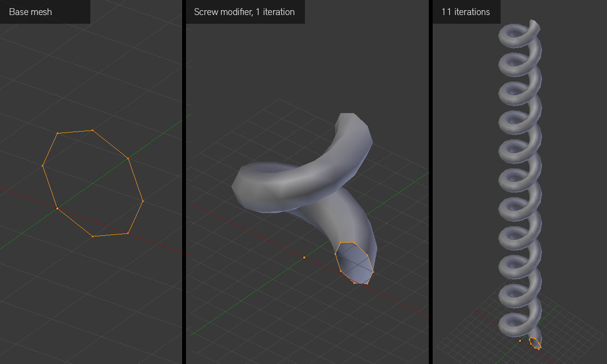Viewport: 607px width, 364px height.
Task: Click the origin dot below the tall spiral
Action: point(520,341)
